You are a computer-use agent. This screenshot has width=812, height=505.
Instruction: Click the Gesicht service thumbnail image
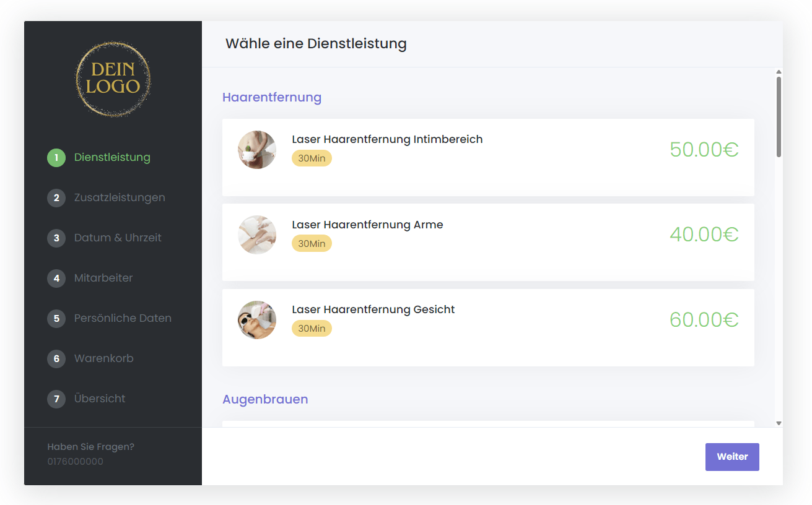tap(257, 320)
